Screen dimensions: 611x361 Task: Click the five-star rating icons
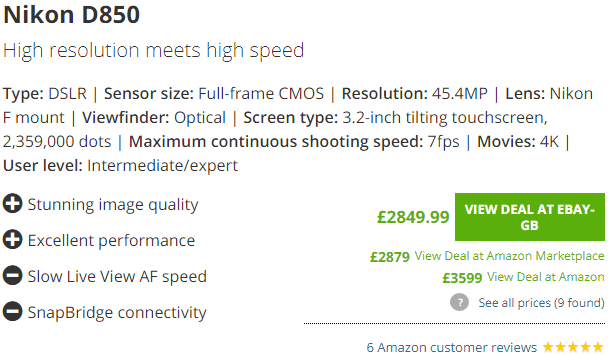click(573, 347)
